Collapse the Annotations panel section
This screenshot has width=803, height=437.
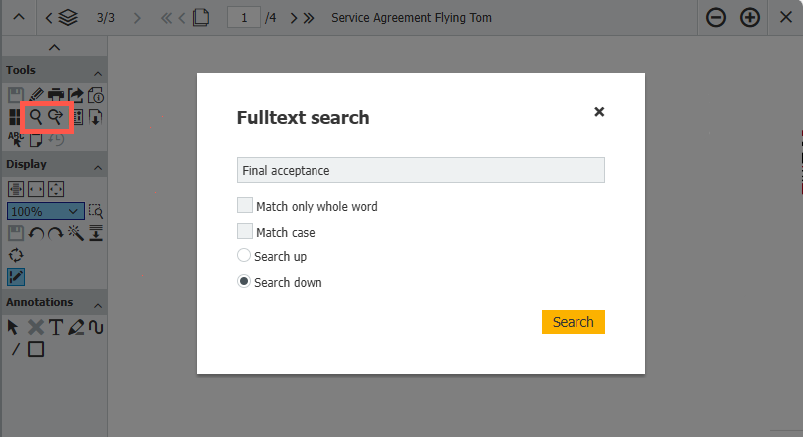coord(98,304)
